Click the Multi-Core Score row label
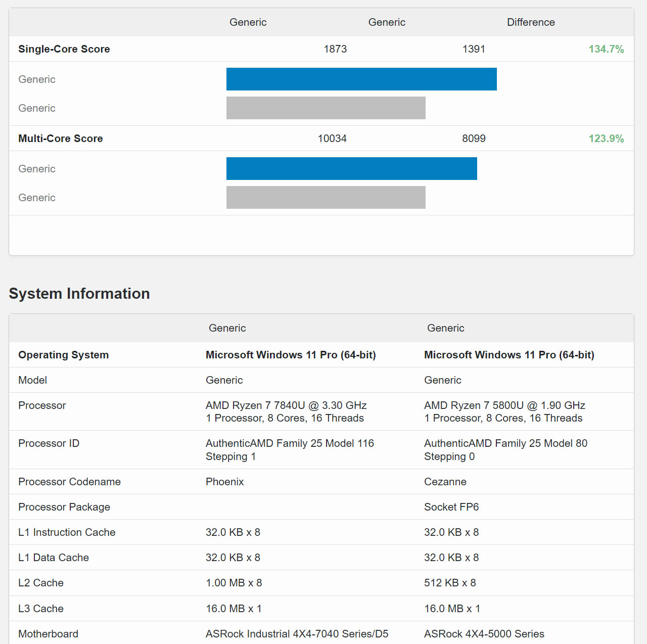647x644 pixels. pyautogui.click(x=61, y=139)
